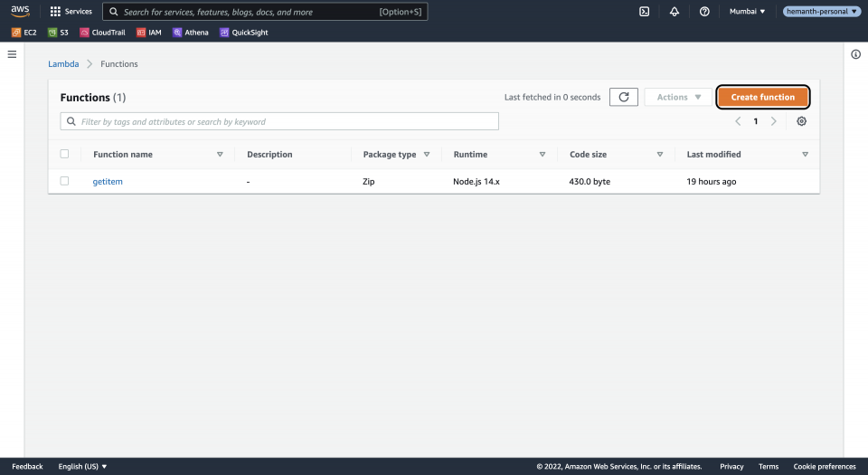
Task: Refresh the functions list
Action: click(623, 97)
